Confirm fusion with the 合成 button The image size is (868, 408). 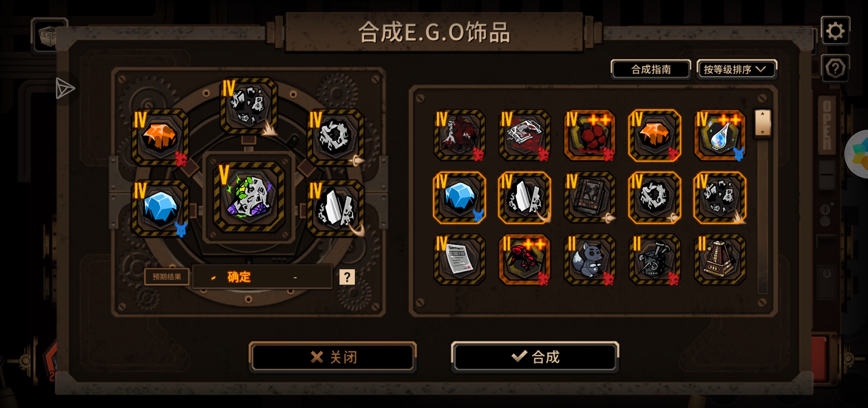coord(535,357)
